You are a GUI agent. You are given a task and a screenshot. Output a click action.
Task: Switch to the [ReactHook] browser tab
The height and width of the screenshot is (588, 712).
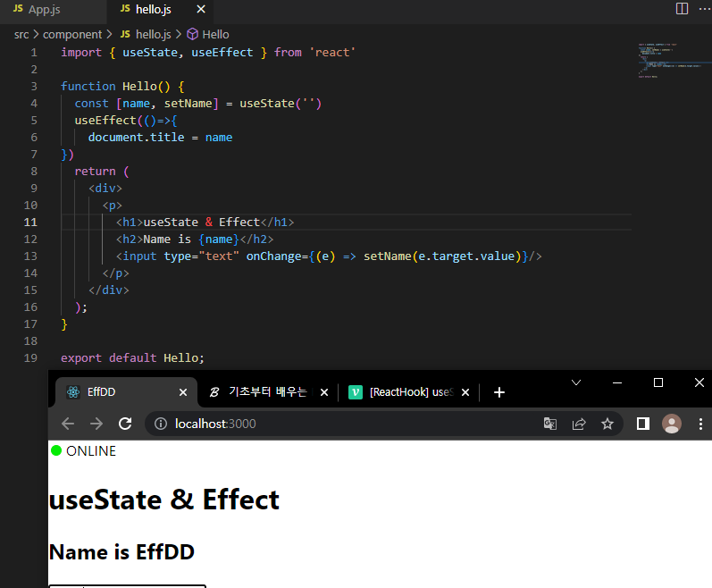point(405,391)
